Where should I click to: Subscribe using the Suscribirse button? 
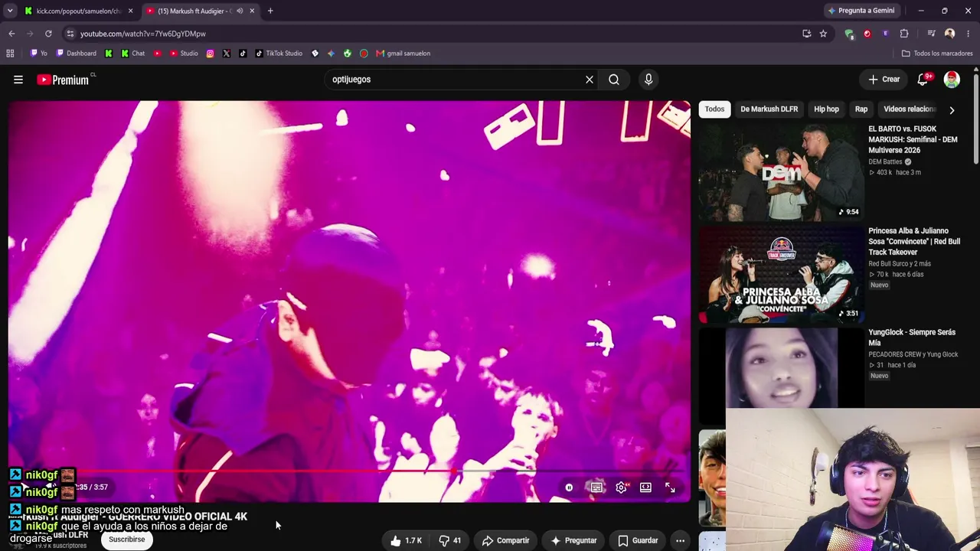(x=126, y=540)
